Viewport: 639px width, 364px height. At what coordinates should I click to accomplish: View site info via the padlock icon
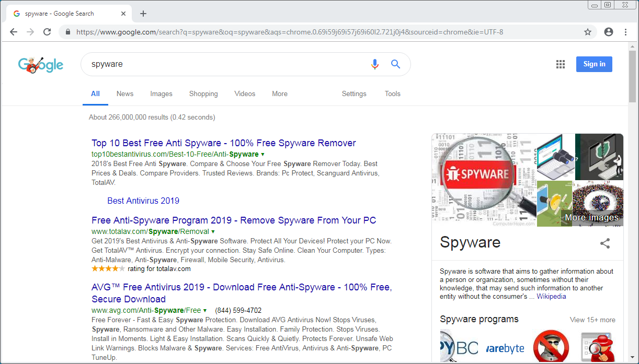coord(68,32)
